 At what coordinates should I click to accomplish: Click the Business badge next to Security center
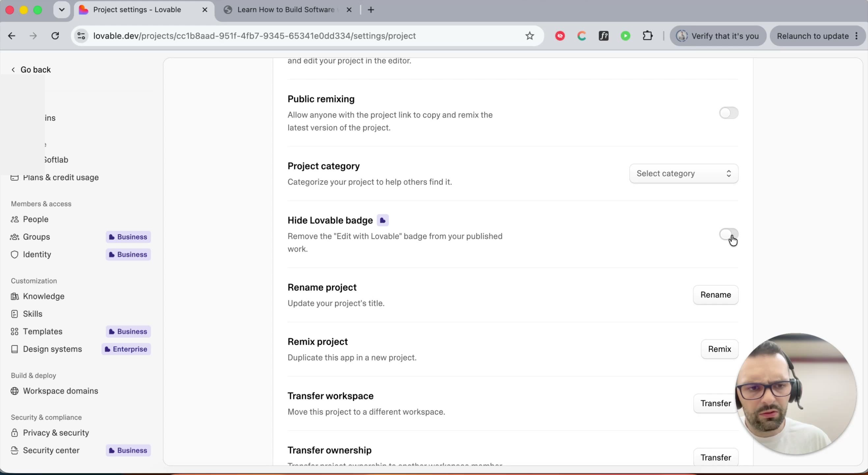128,450
